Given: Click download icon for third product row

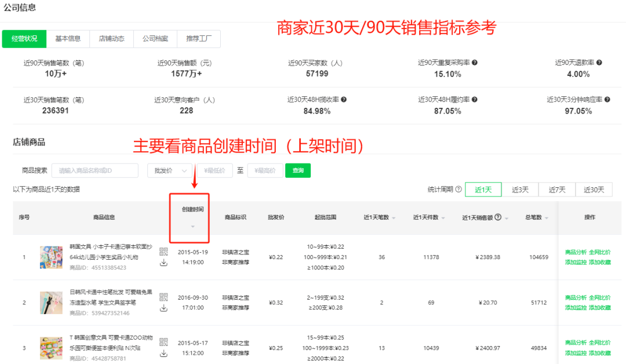Looking at the screenshot, I should [x=163, y=354].
